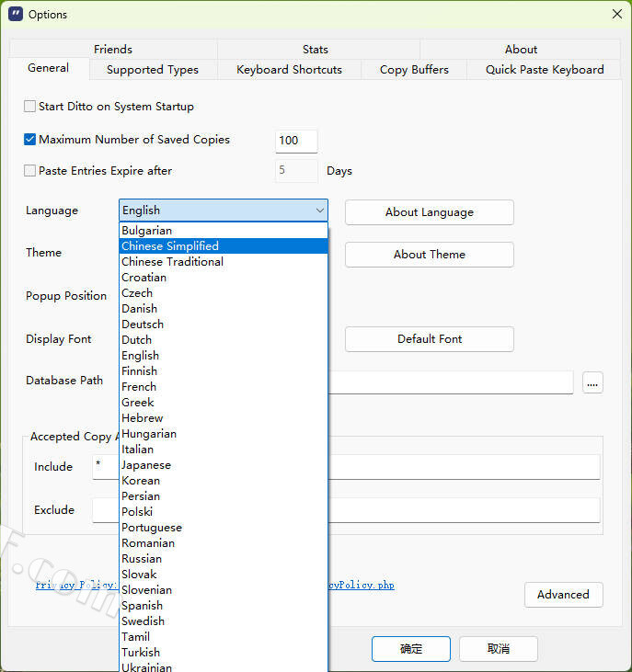Select Romanian in the list
The width and height of the screenshot is (632, 672).
224,543
